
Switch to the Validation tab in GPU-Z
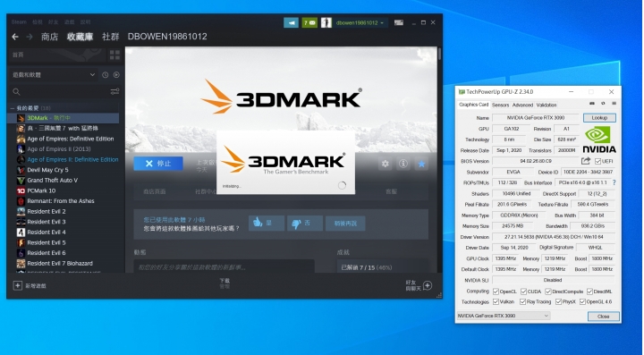coord(547,105)
